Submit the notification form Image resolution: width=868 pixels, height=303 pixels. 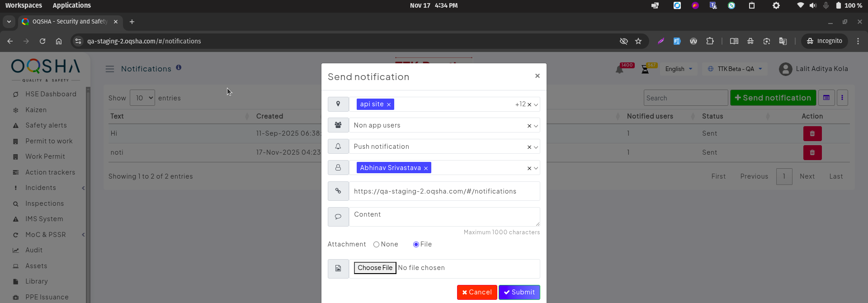(519, 293)
